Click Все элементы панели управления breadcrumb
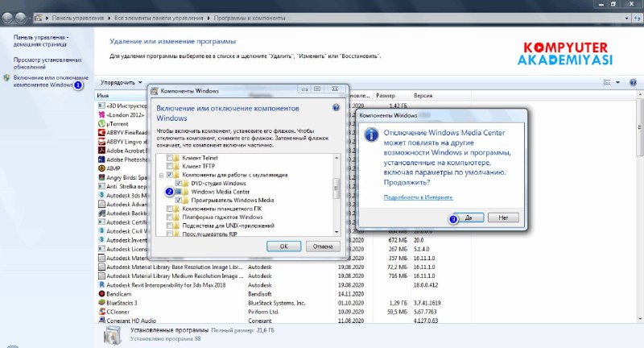644x348 pixels. (159, 18)
